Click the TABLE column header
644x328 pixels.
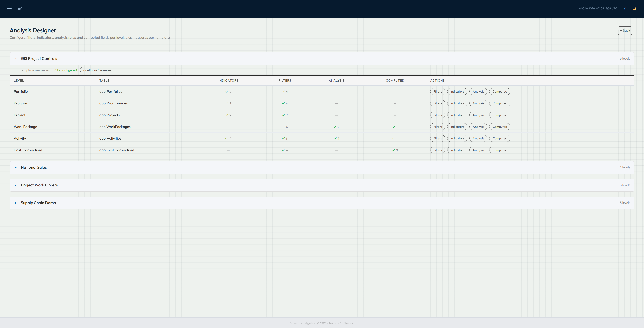104,81
